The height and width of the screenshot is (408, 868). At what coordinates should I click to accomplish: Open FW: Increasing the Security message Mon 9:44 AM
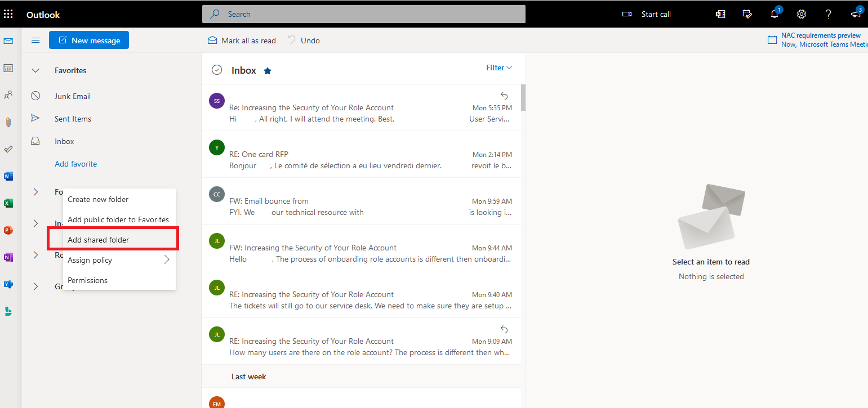point(361,248)
